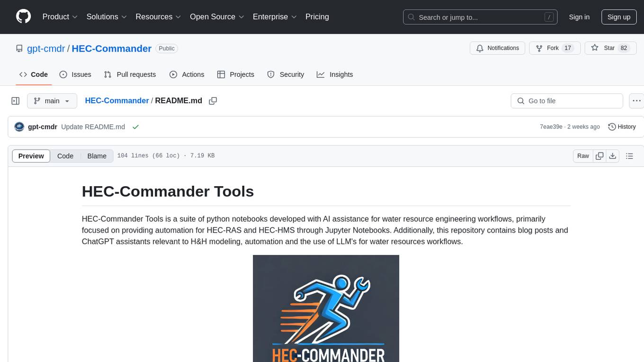Expand the file tree side panel
This screenshot has height=362, width=644.
(15, 101)
